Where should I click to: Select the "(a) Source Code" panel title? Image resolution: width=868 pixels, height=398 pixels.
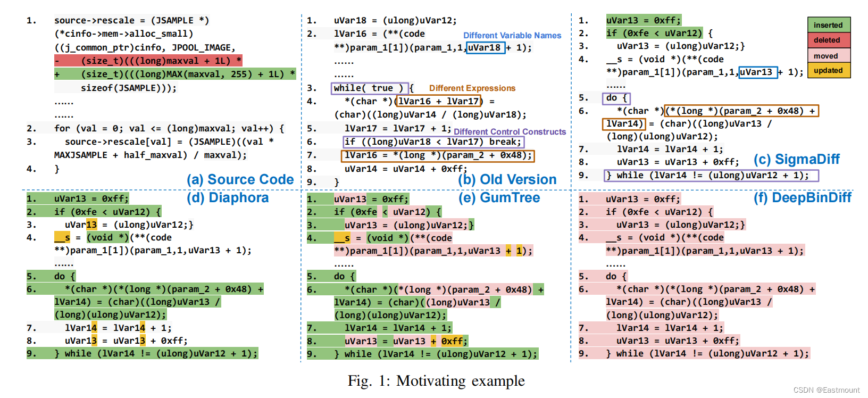[240, 179]
